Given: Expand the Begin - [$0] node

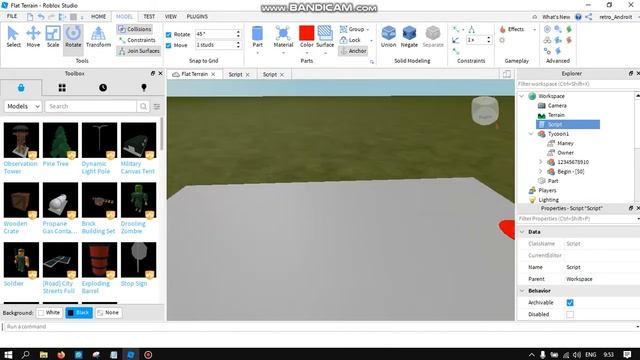Looking at the screenshot, I should pos(540,171).
